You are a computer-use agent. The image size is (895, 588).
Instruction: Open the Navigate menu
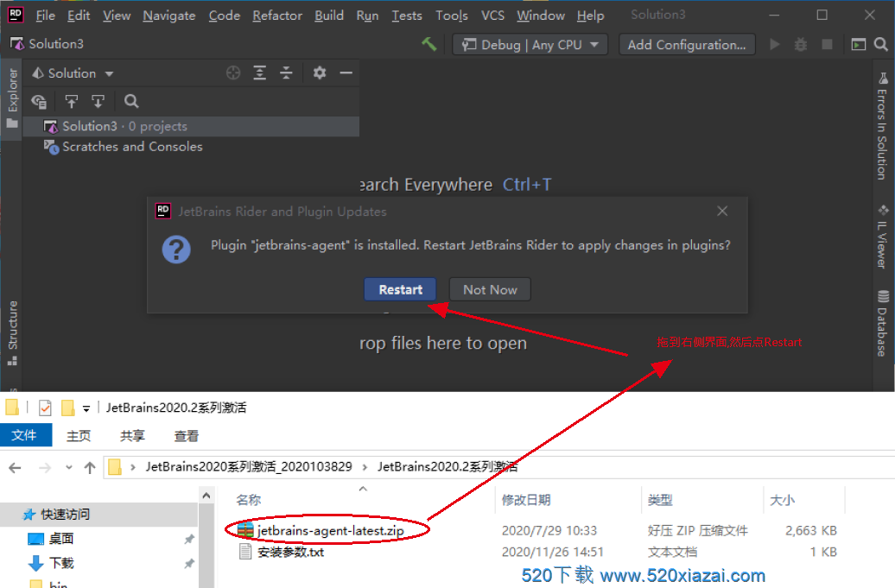coord(169,16)
